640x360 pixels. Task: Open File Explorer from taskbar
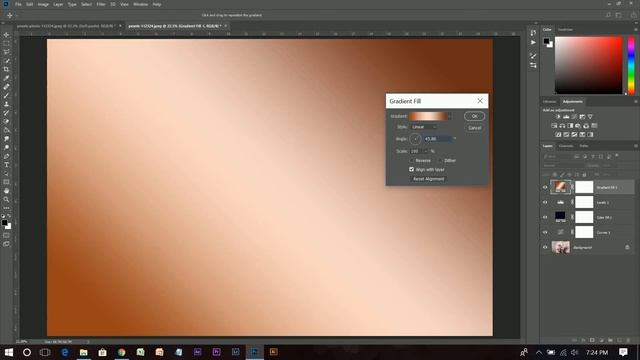click(x=84, y=352)
